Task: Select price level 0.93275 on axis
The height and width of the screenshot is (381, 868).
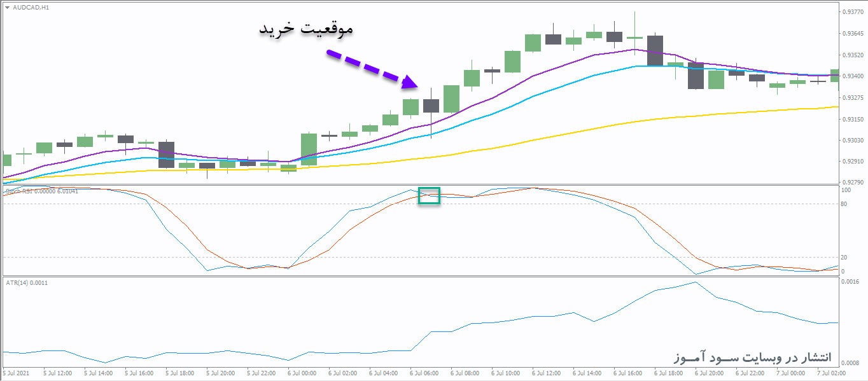Action: [x=851, y=97]
